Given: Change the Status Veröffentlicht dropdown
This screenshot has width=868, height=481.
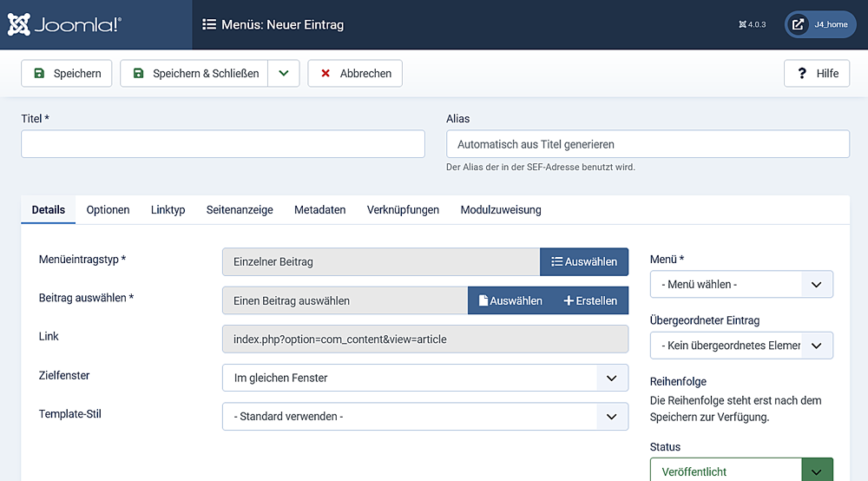Looking at the screenshot, I should (740, 471).
